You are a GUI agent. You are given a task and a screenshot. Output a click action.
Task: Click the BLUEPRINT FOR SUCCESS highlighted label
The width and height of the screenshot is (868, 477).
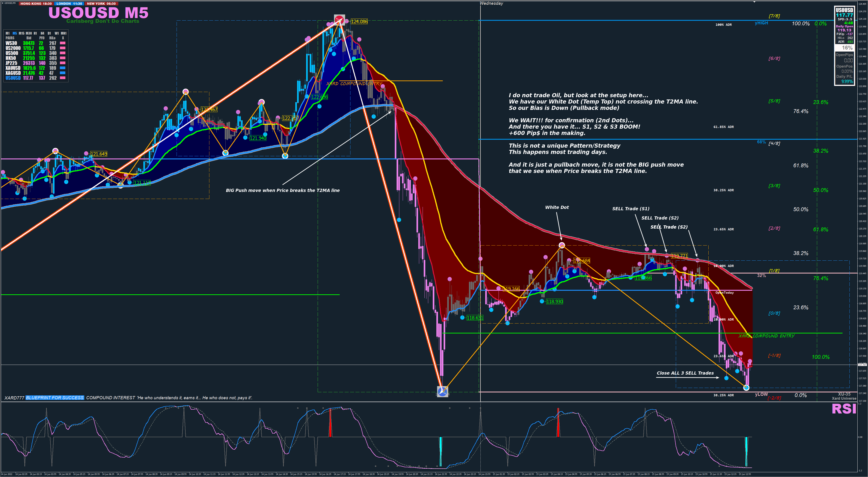tap(54, 398)
